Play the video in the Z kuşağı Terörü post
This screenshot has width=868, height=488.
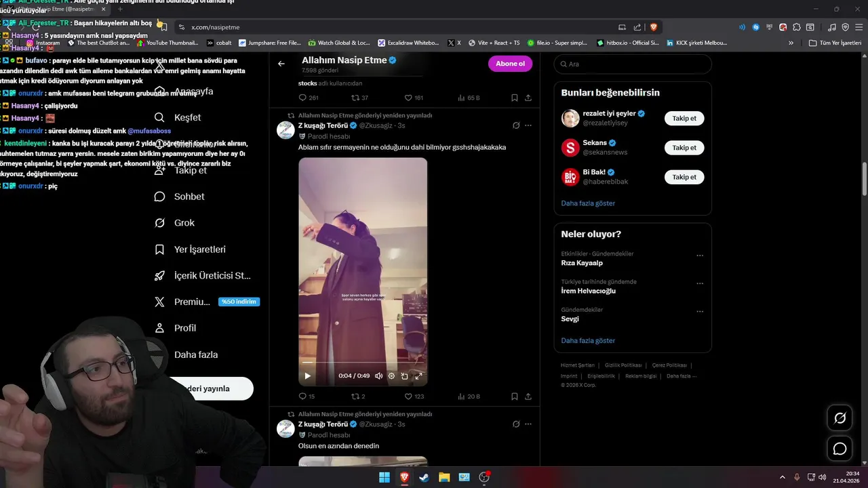pyautogui.click(x=307, y=376)
